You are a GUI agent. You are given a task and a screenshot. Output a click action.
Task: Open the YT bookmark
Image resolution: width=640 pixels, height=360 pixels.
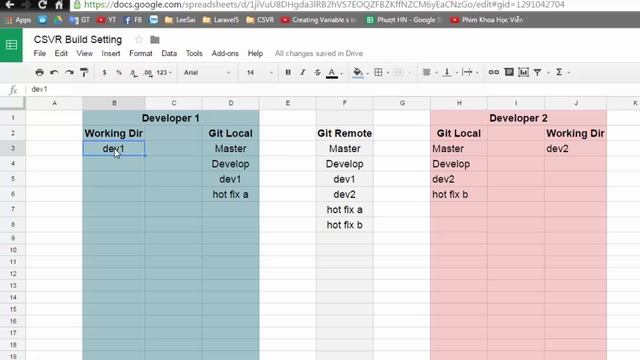(x=106, y=20)
